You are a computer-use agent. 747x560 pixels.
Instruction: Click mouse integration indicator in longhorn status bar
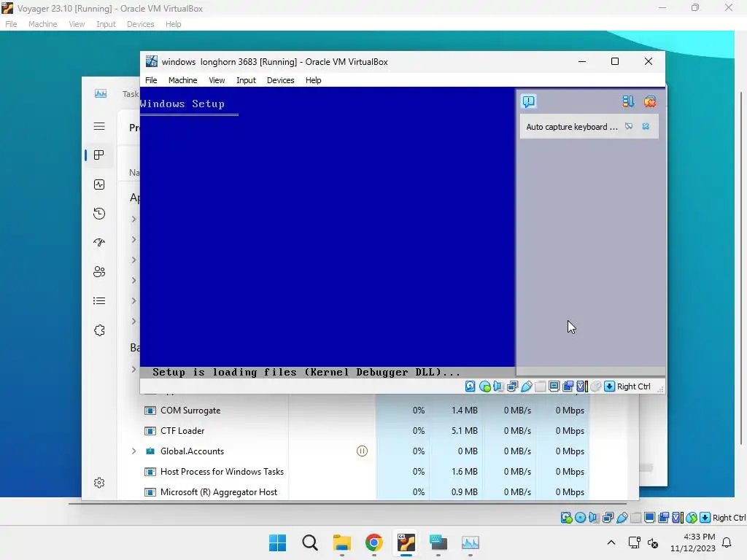tap(595, 386)
